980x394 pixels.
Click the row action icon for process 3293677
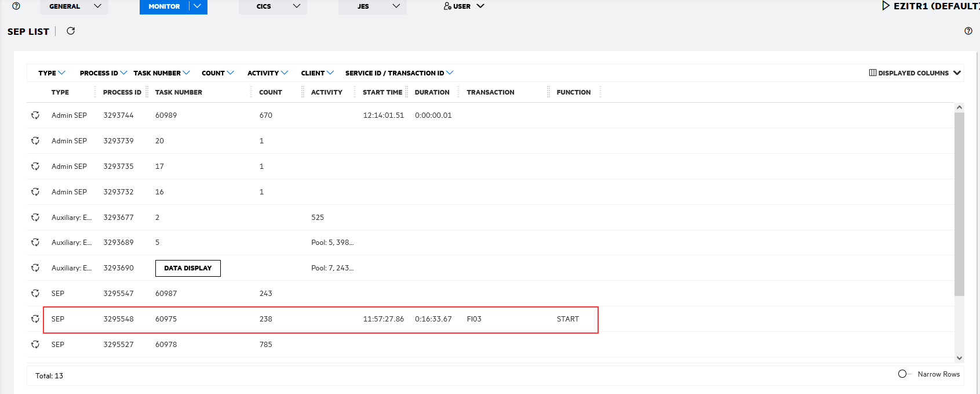tap(35, 218)
